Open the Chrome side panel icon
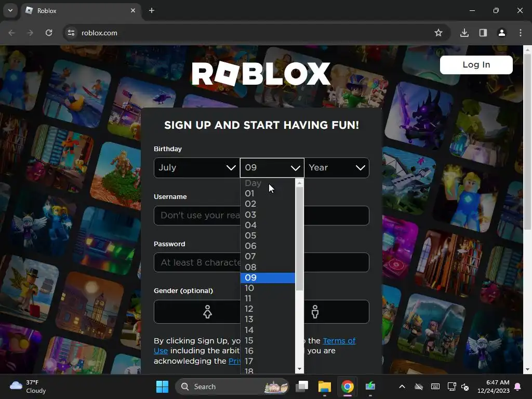 (x=483, y=33)
